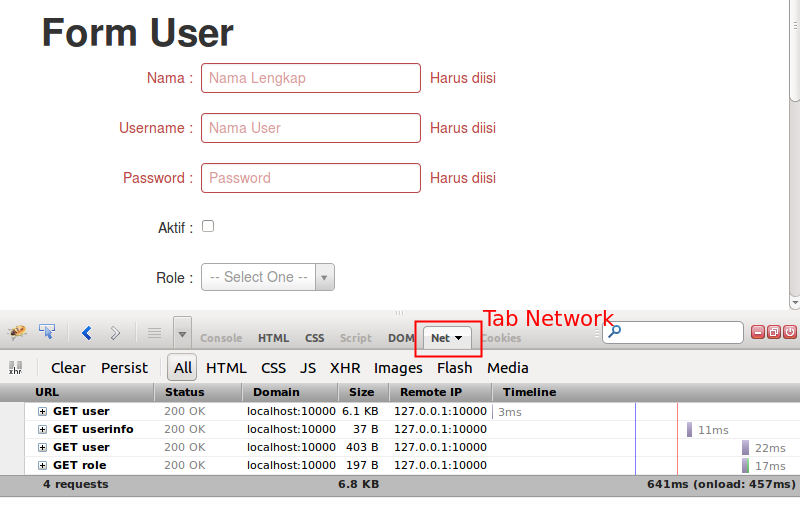
Task: Open the Role select dropdown
Action: [268, 277]
